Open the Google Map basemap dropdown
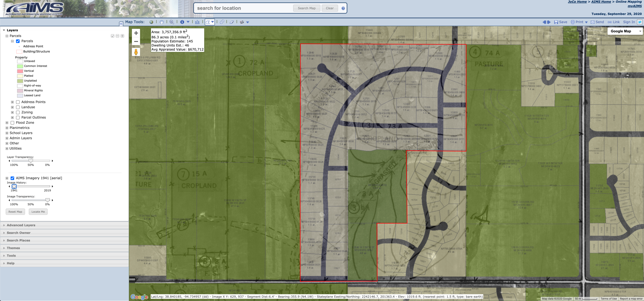644x301 pixels. 625,31
